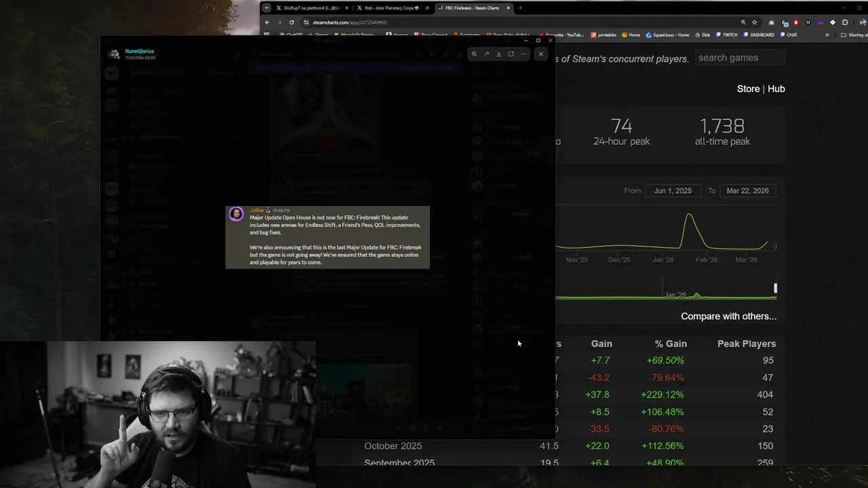Open the Discord image in browser
Viewport: 868px width, 488px height.
[x=511, y=54]
